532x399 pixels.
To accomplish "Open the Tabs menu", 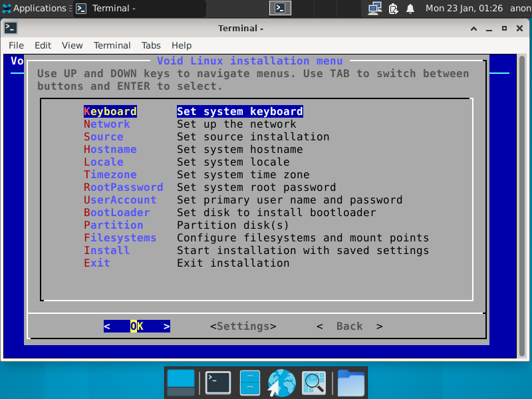I will pyautogui.click(x=151, y=45).
